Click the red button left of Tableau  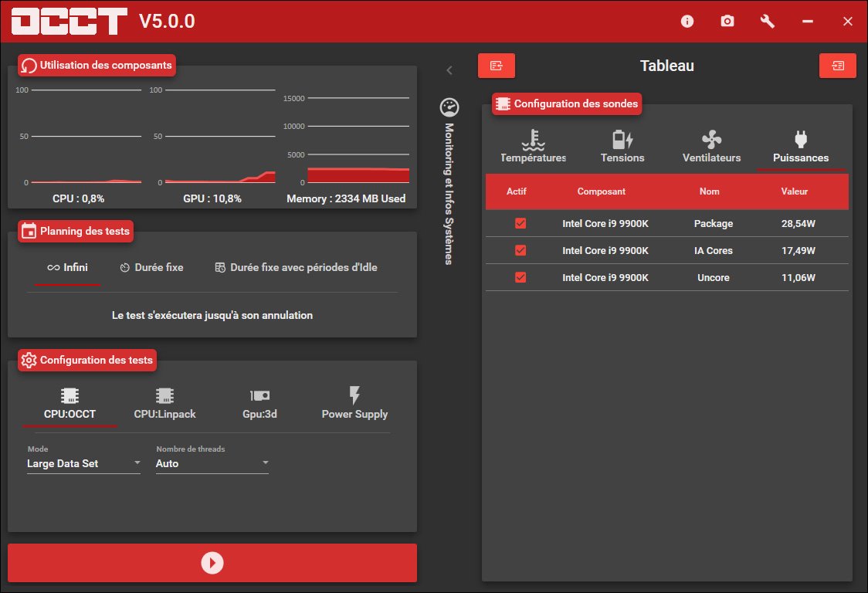tap(497, 66)
